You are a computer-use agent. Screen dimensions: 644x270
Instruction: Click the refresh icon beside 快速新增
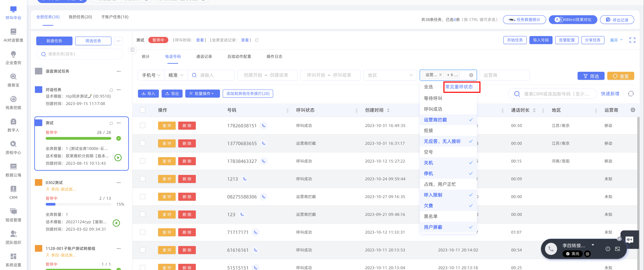pos(631,94)
